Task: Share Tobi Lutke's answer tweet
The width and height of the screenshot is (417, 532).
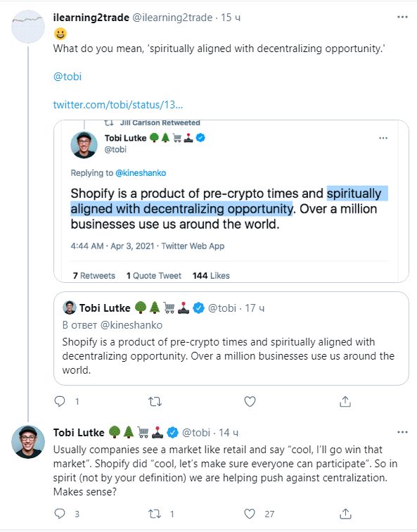Action: (345, 514)
